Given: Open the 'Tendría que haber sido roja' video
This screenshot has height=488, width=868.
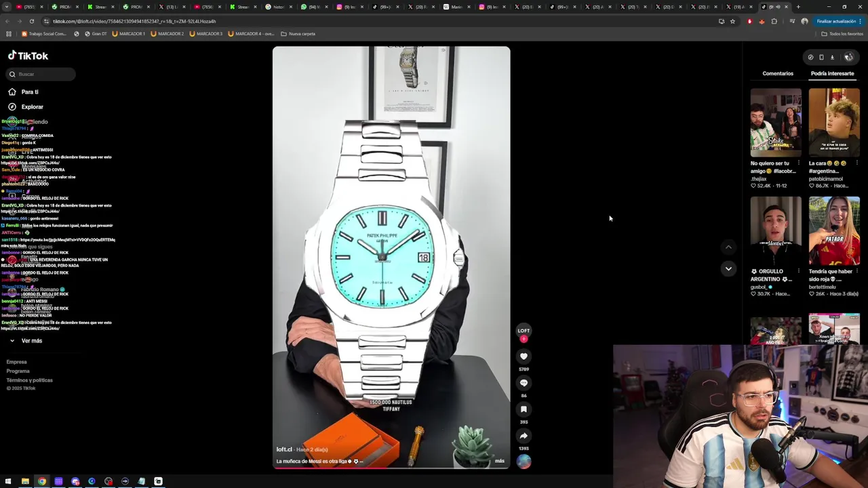Looking at the screenshot, I should pos(834,231).
